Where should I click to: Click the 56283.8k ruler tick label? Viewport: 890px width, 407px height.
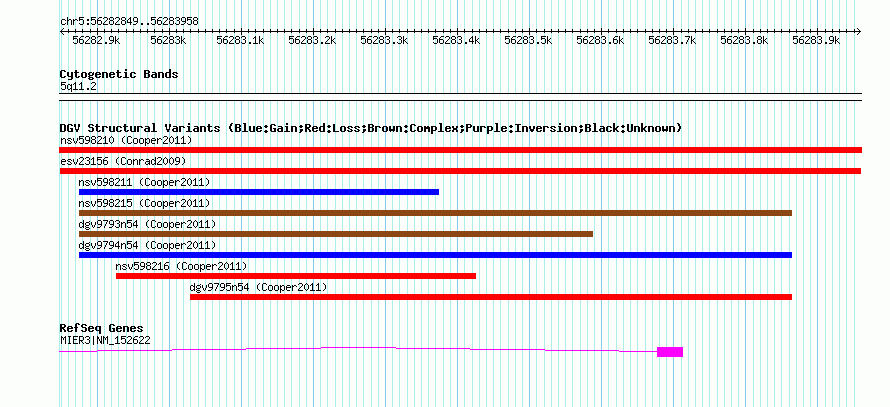tap(745, 40)
